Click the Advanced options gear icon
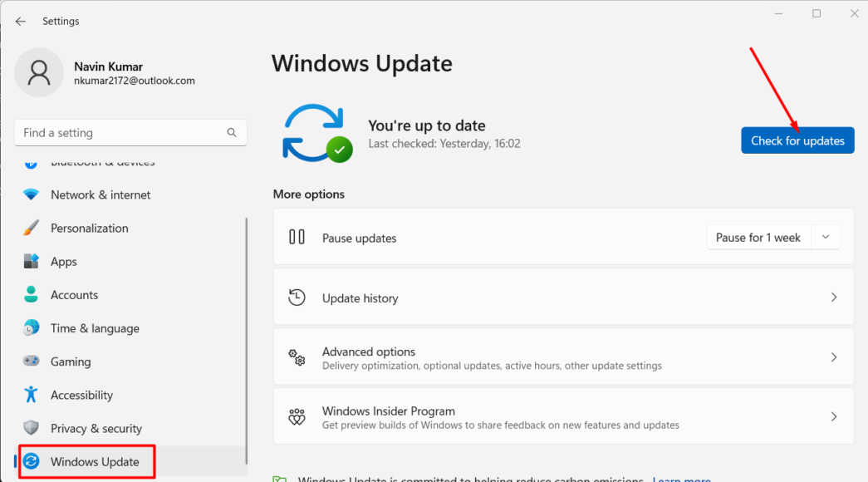Screen dimensions: 868x482 (297, 357)
